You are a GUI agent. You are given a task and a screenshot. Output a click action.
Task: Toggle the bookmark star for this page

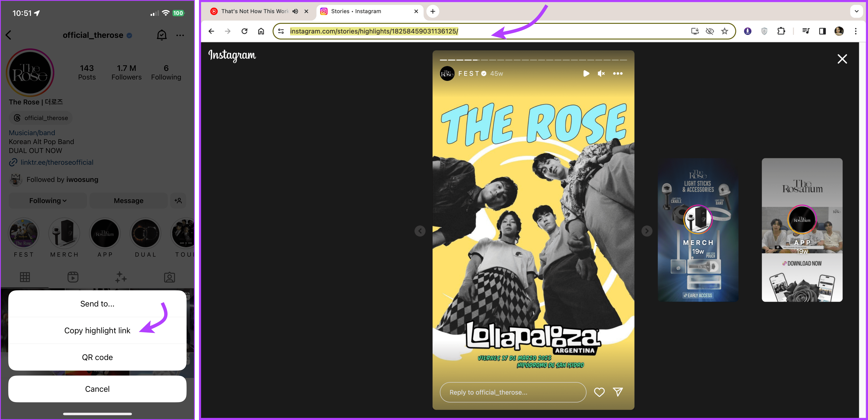[x=725, y=31]
